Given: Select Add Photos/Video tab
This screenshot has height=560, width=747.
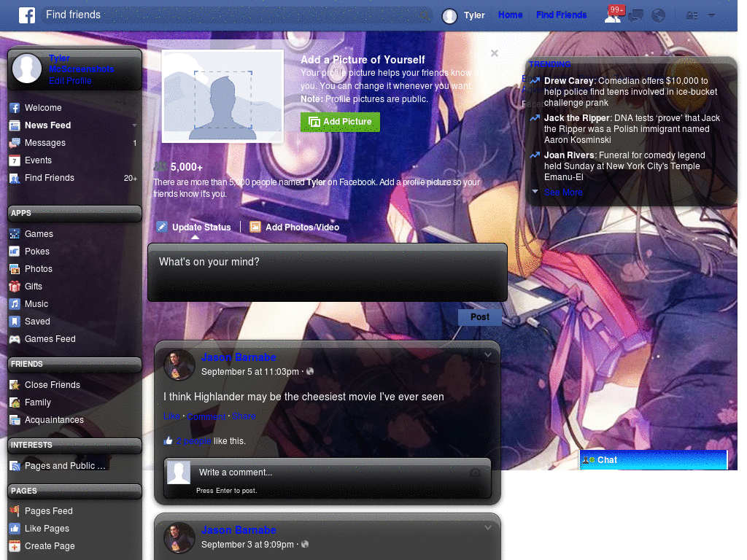Looking at the screenshot, I should tap(295, 227).
